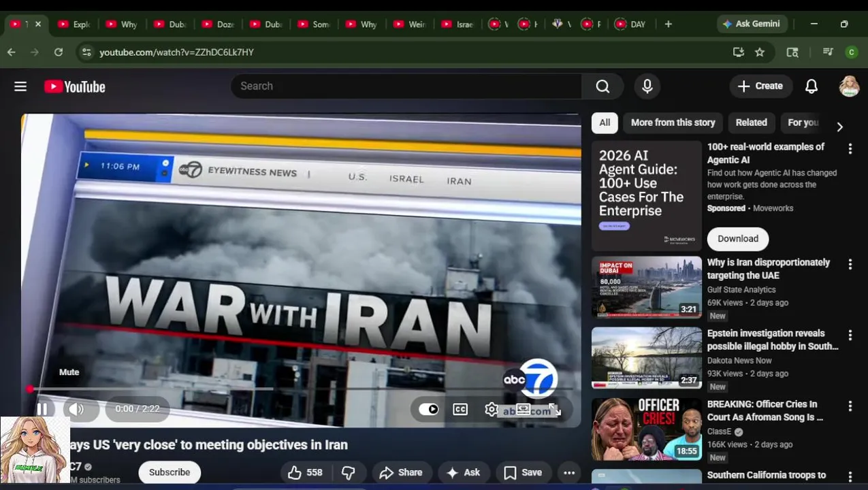Pause the video
Image resolution: width=868 pixels, height=490 pixels.
click(42, 409)
